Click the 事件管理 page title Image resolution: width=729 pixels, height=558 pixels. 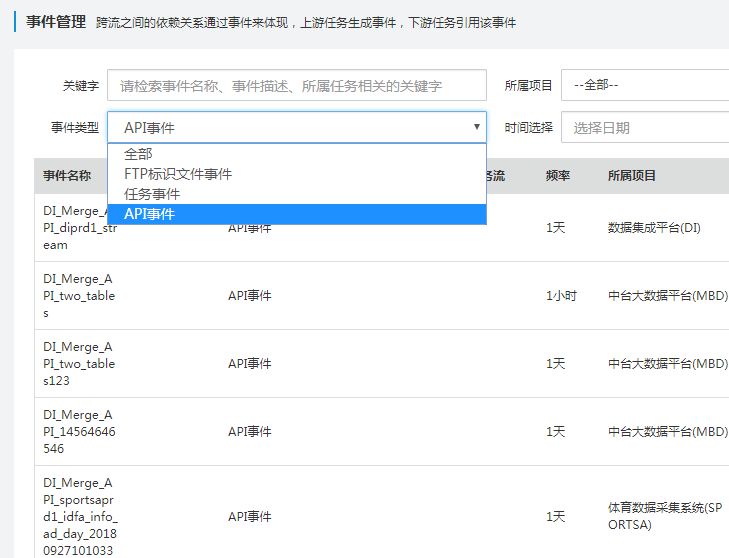tap(56, 21)
